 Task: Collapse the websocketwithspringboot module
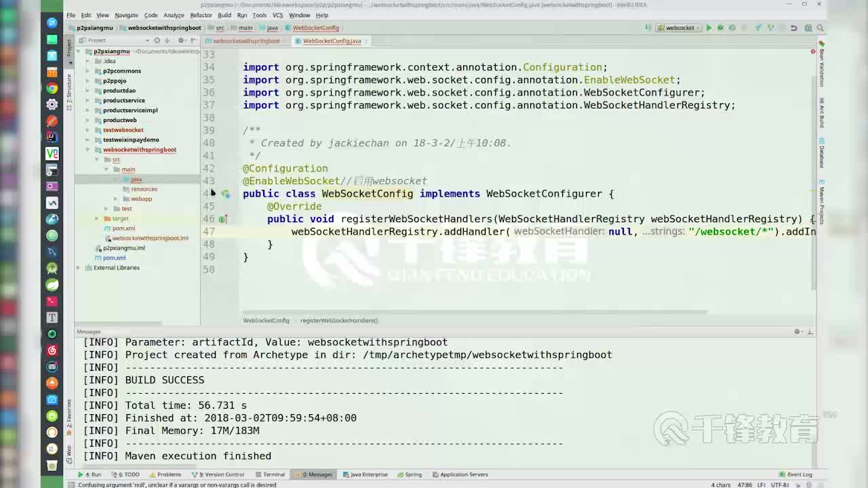[x=87, y=149]
